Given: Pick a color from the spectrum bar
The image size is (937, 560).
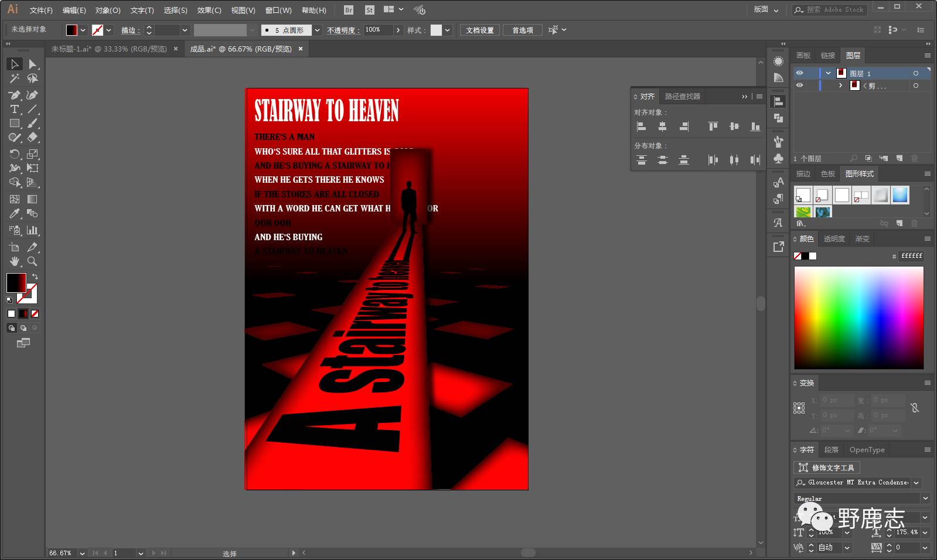Looking at the screenshot, I should (x=858, y=317).
